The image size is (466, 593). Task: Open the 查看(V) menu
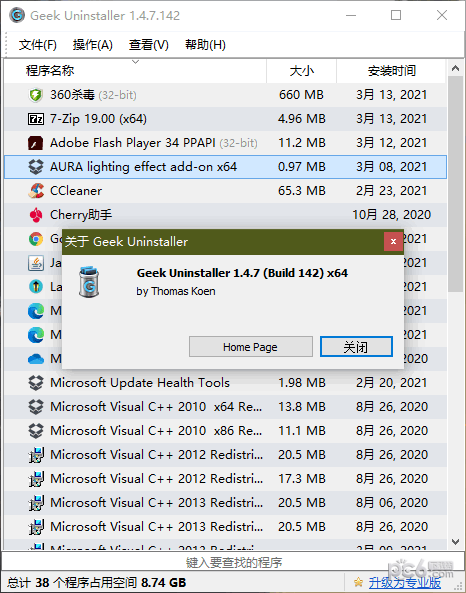(149, 45)
